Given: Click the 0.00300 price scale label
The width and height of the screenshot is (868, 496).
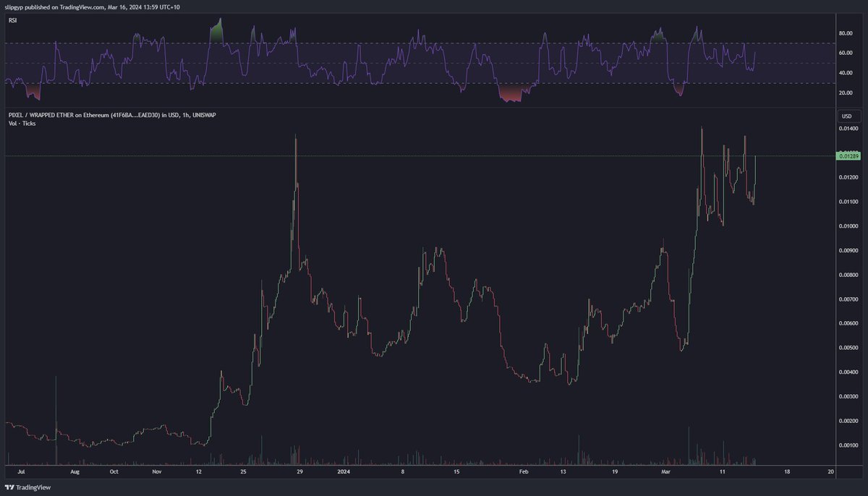Looking at the screenshot, I should click(x=848, y=396).
